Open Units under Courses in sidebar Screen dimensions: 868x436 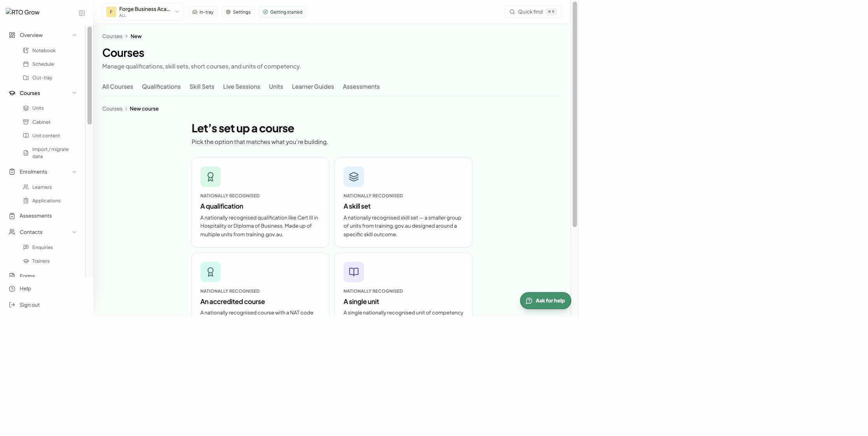(x=38, y=108)
